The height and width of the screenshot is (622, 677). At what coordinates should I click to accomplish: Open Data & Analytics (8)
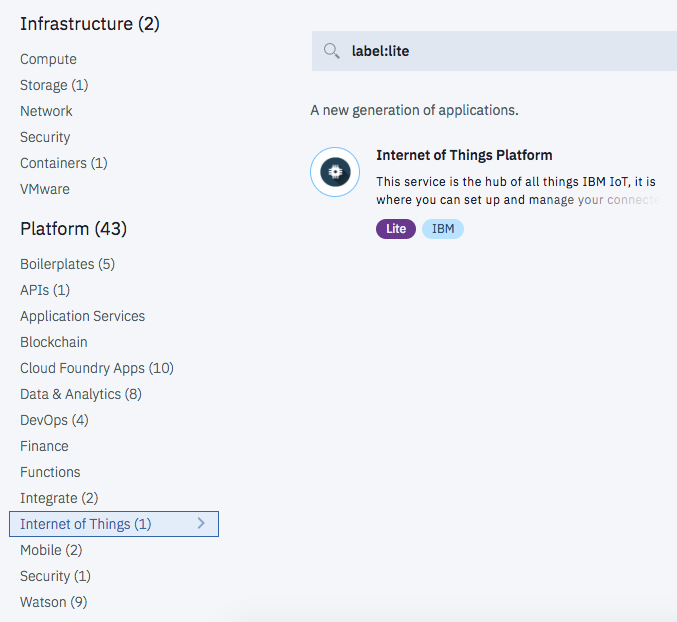[x=81, y=394]
